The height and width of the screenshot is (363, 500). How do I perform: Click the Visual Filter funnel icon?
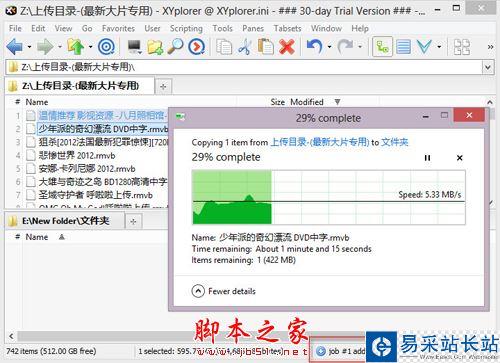pos(424,47)
